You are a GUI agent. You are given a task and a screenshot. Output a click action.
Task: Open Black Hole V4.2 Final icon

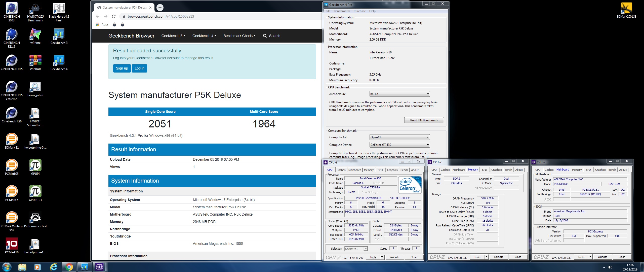[59, 12]
